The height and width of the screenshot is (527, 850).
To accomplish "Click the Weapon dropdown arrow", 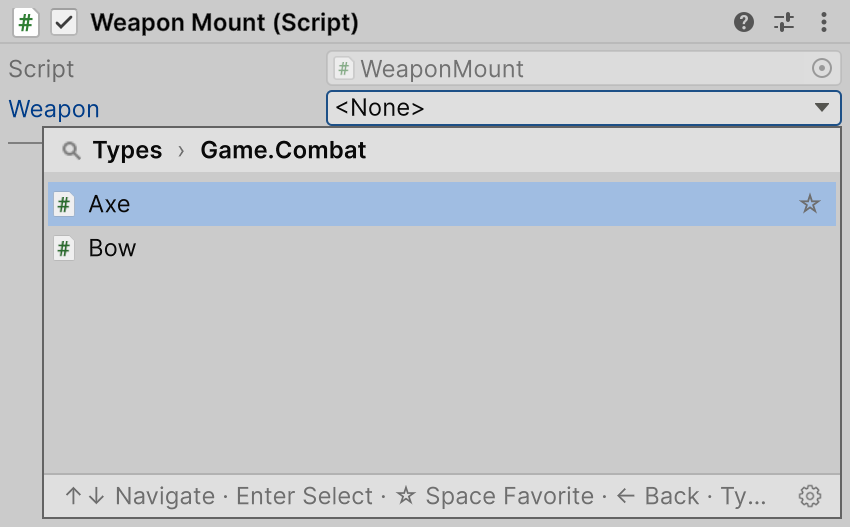I will 822,107.
